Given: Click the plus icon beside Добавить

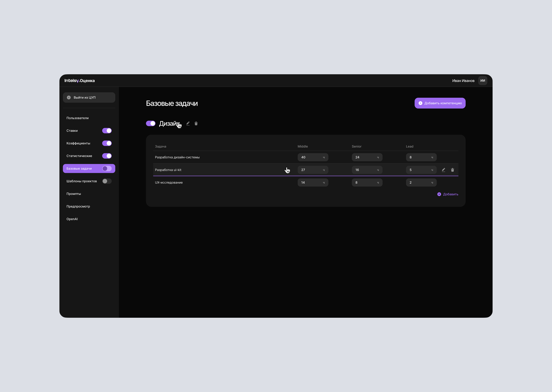Looking at the screenshot, I should 439,194.
